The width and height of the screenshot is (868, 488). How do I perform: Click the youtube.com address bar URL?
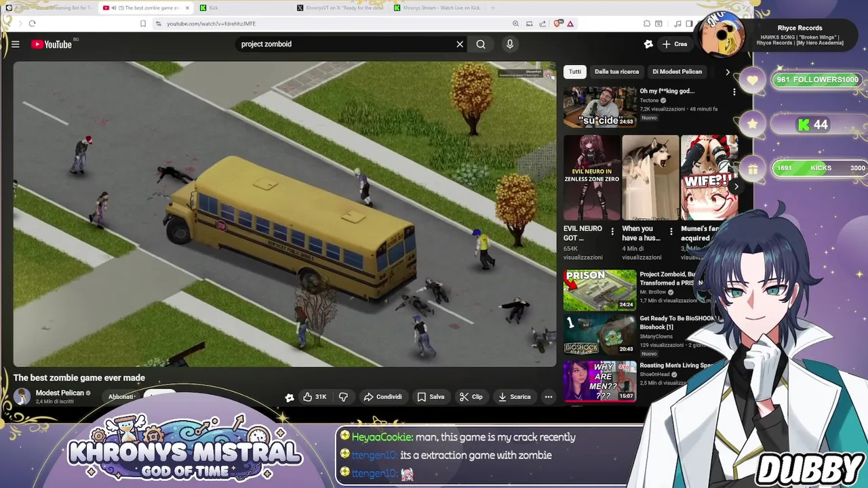point(211,24)
